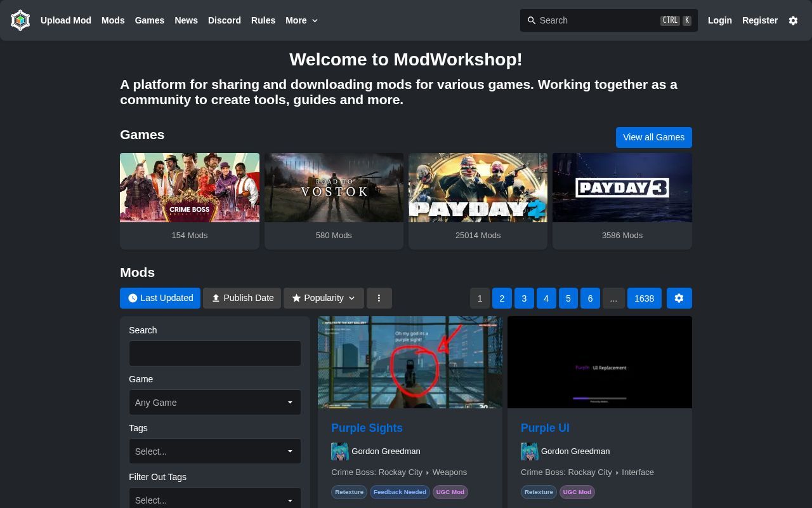Viewport: 812px width, 508px height.
Task: Go to Mods in navbar
Action: click(113, 20)
